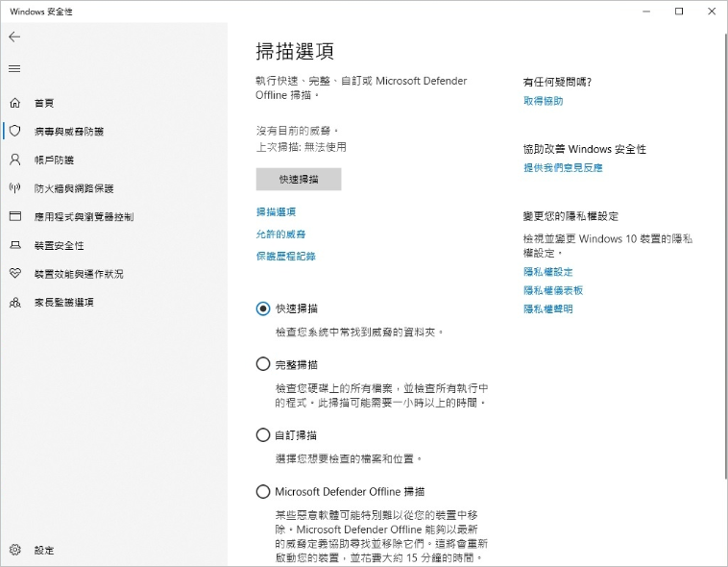The image size is (728, 567).
Task: Open 設定 at the sidebar bottom
Action: click(x=15, y=551)
